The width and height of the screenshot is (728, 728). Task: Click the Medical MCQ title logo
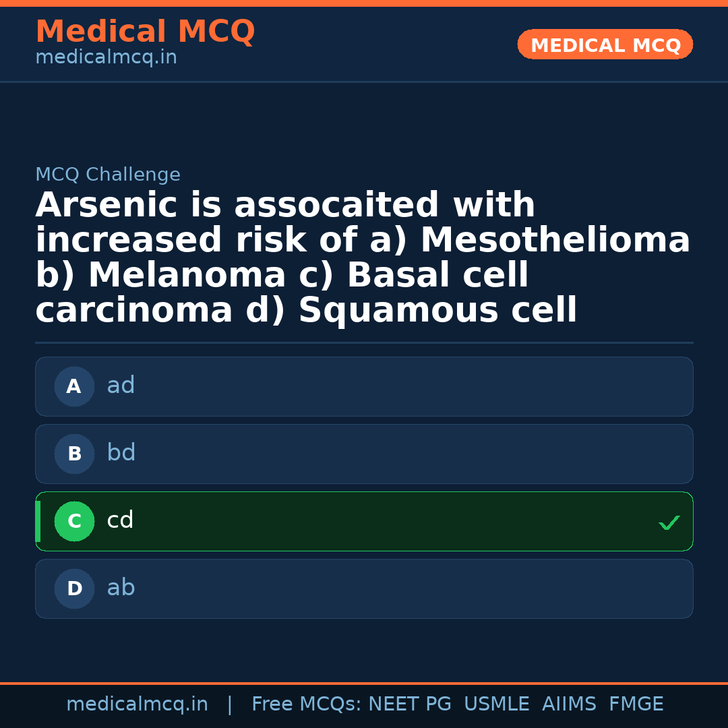(x=145, y=32)
